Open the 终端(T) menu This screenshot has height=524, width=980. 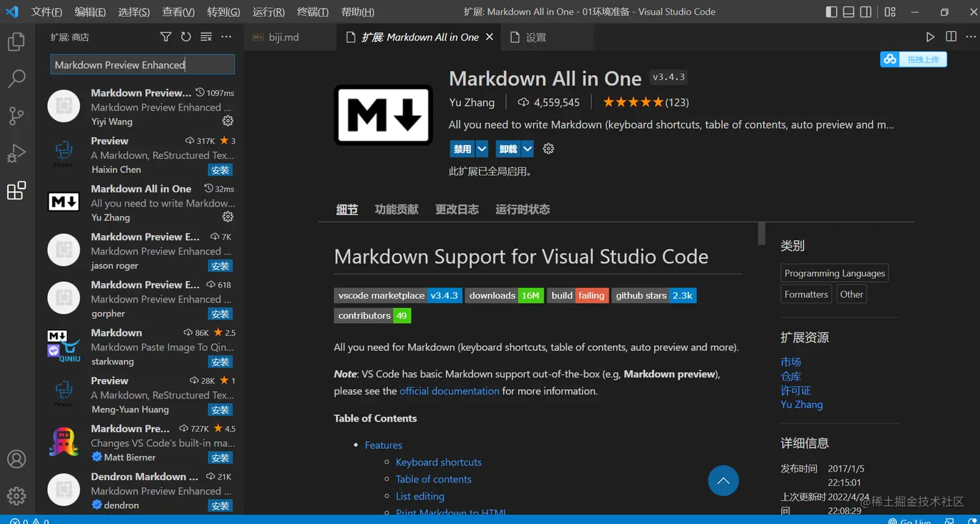coord(312,12)
